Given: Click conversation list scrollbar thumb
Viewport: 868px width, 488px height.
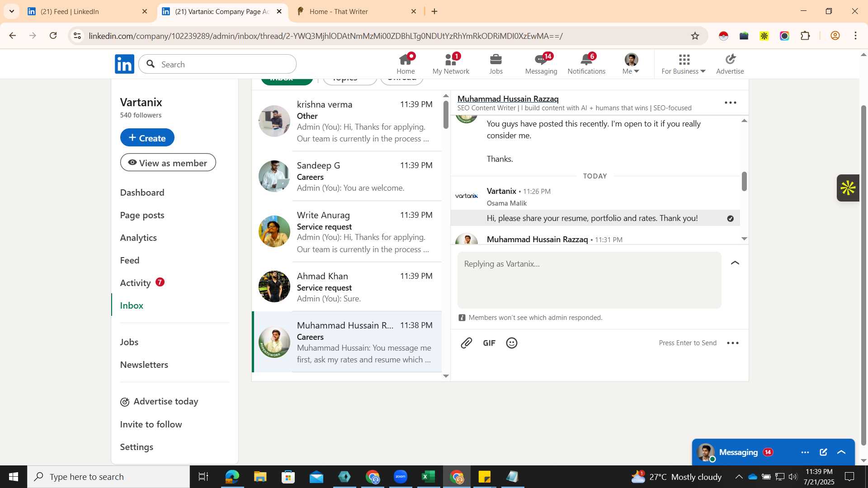Looking at the screenshot, I should click(446, 114).
